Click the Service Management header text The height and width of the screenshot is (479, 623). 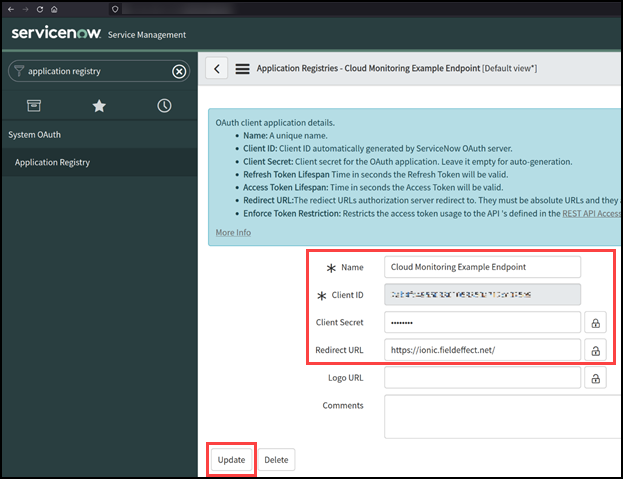pyautogui.click(x=147, y=35)
